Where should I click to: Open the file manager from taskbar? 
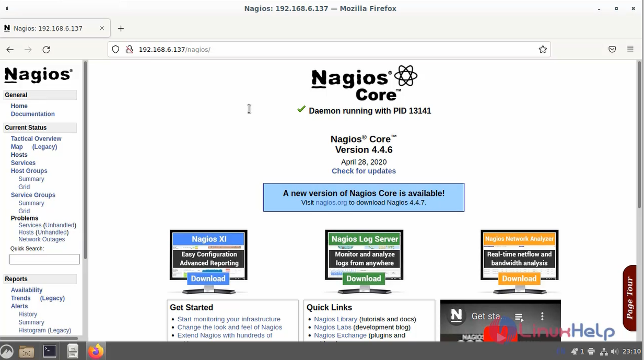point(27,351)
